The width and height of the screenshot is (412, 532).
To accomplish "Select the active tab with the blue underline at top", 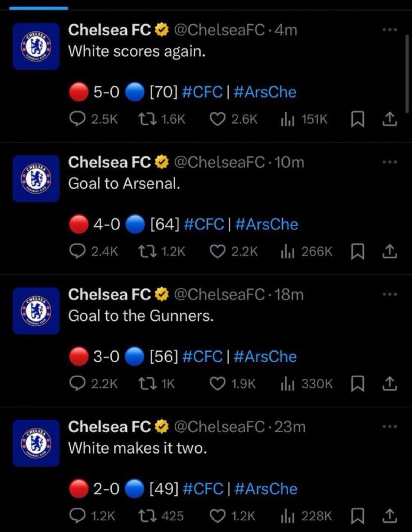I will tap(39, 7).
